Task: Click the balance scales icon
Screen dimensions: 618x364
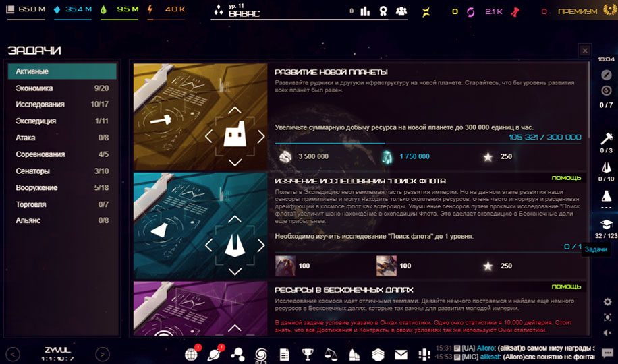Action: (x=331, y=354)
